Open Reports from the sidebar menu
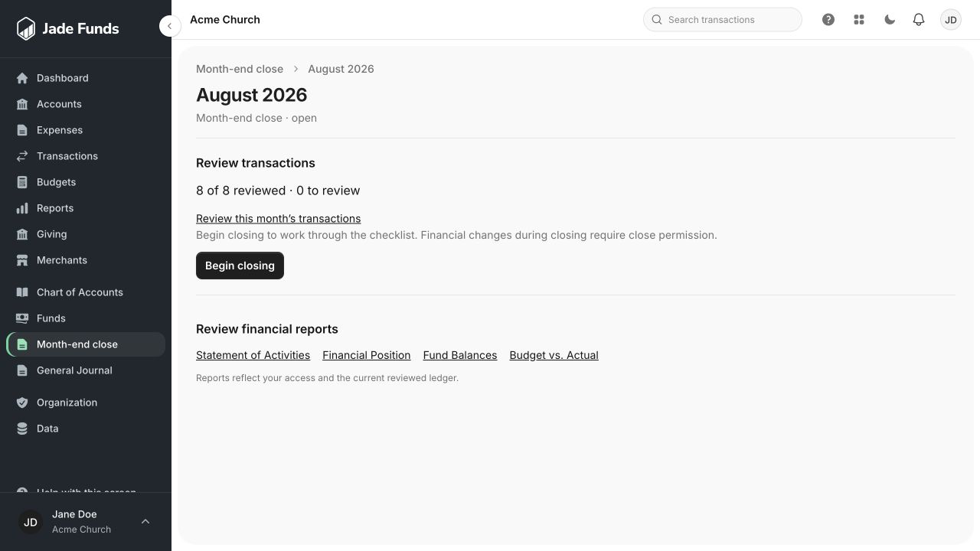 86,208
